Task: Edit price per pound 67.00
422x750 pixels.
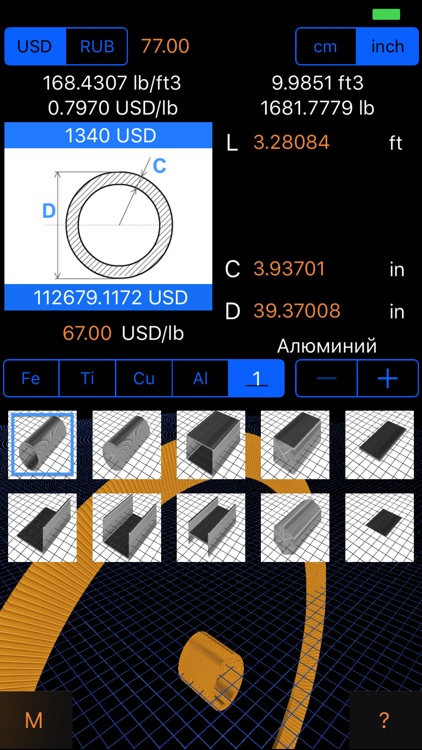Action: (x=87, y=333)
